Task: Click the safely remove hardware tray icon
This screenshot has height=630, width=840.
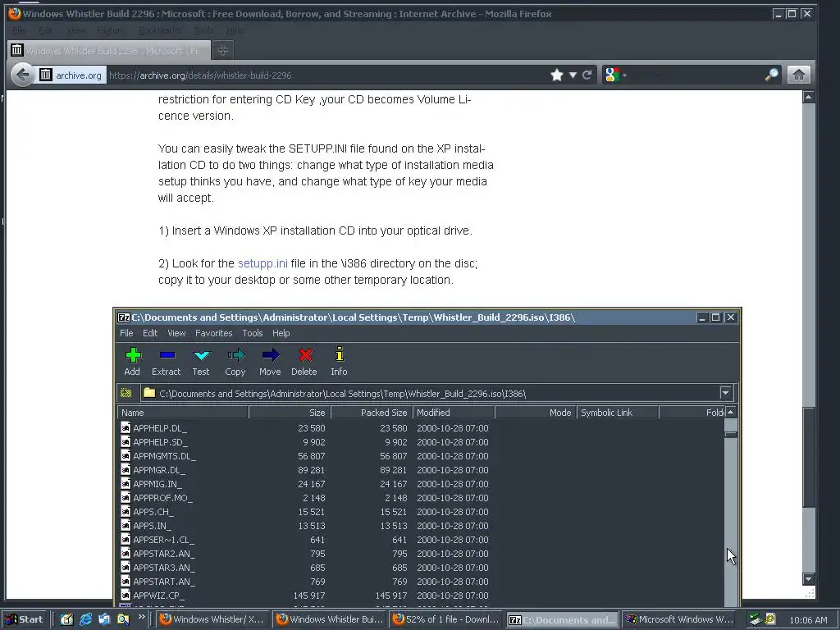Action: [x=756, y=619]
